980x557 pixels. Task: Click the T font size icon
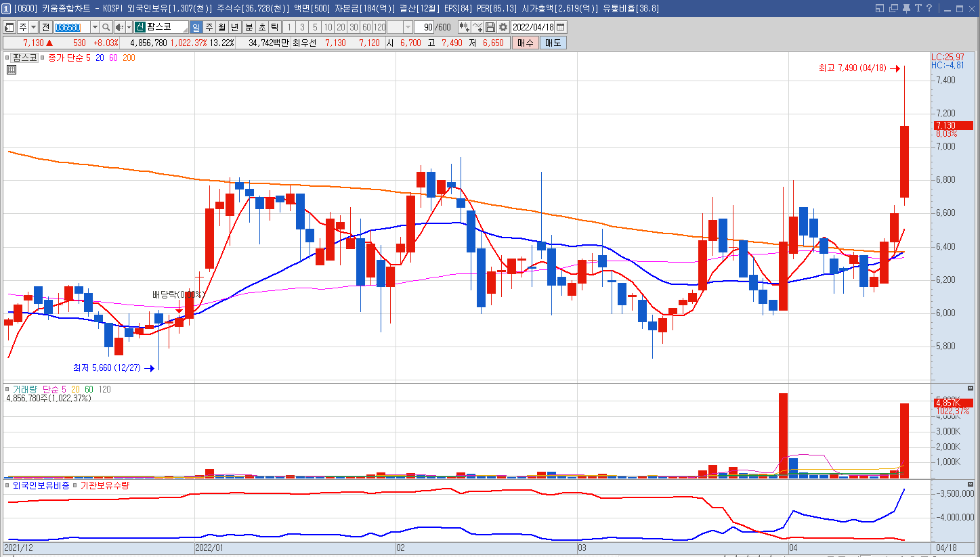pos(918,8)
